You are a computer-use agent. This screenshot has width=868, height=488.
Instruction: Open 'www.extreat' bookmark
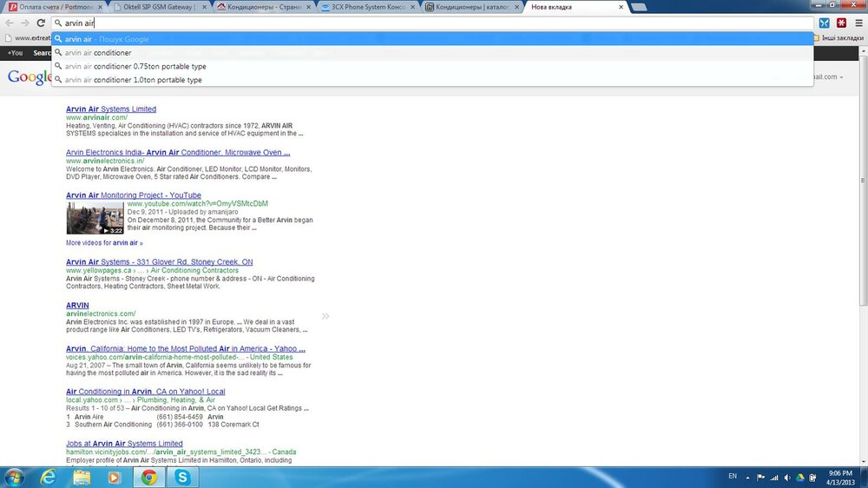(28, 38)
